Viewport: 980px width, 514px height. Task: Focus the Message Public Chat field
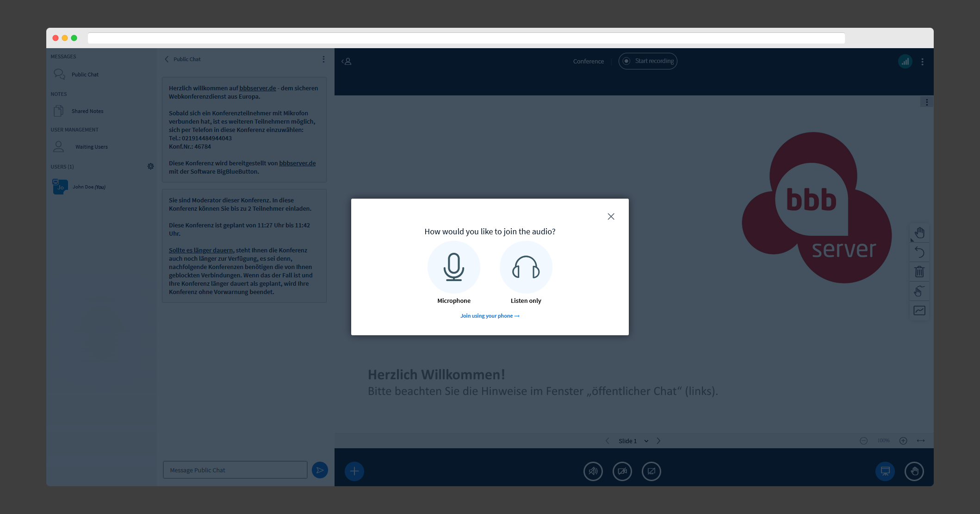[235, 470]
